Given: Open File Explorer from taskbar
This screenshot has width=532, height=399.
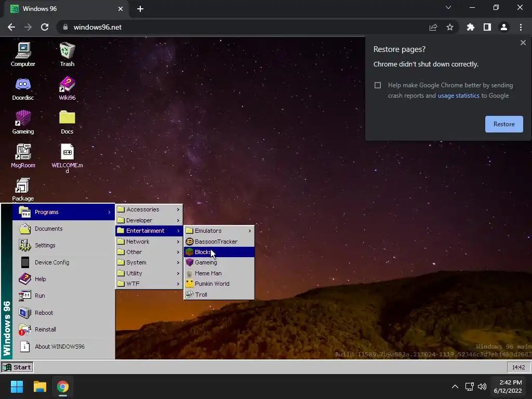Looking at the screenshot, I should 39,387.
